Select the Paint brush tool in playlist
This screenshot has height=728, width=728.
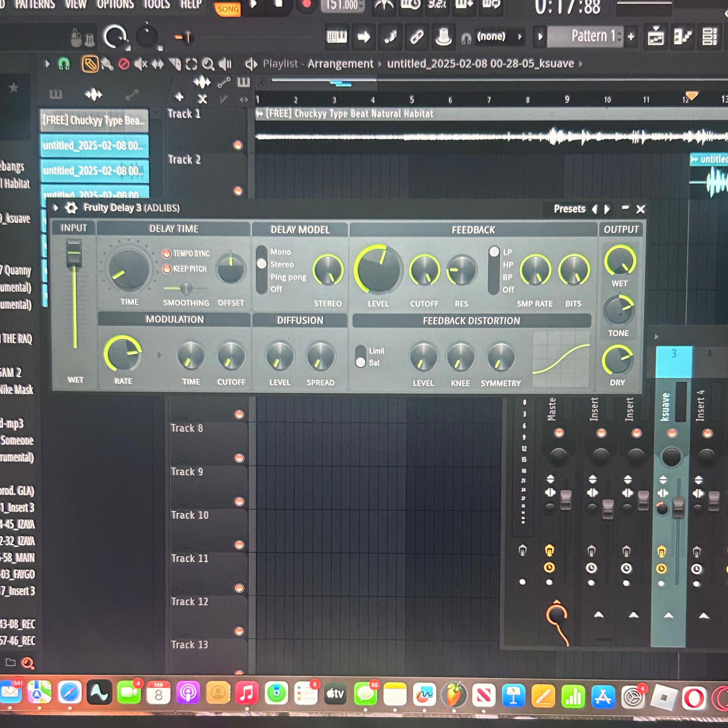coord(107,65)
